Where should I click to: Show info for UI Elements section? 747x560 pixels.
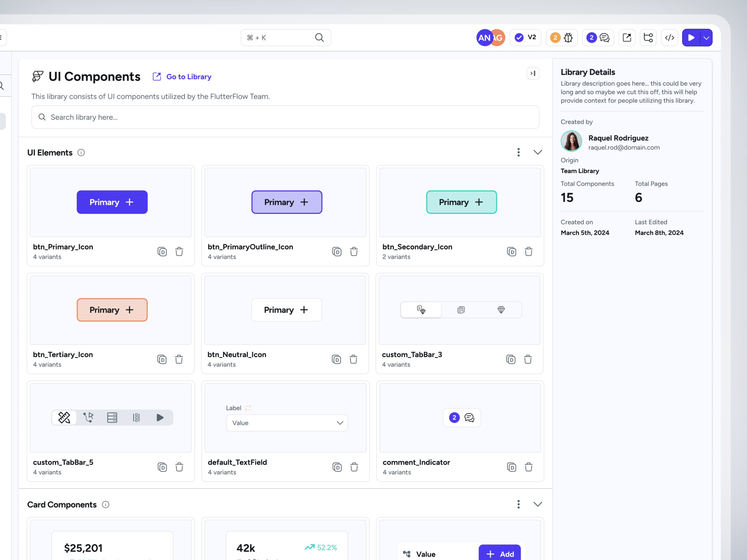click(x=81, y=153)
